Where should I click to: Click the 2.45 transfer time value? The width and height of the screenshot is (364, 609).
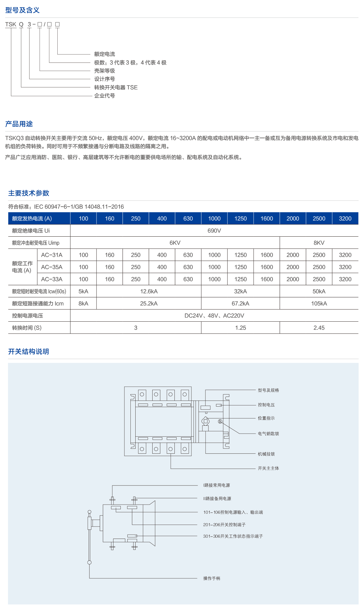tap(319, 328)
